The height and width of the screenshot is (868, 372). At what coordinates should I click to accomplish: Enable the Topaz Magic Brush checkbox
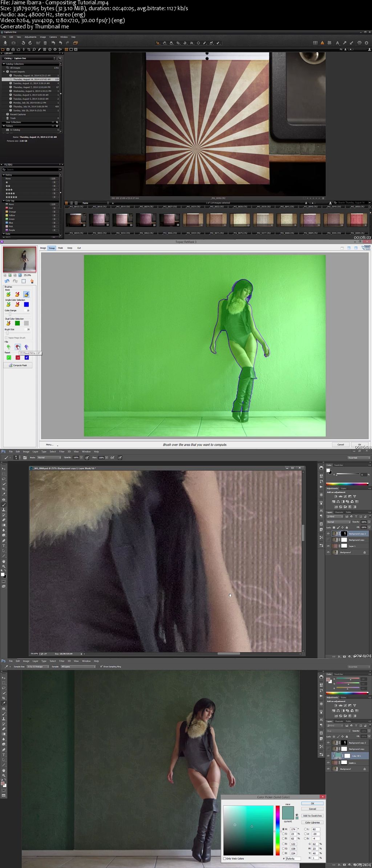(6, 338)
